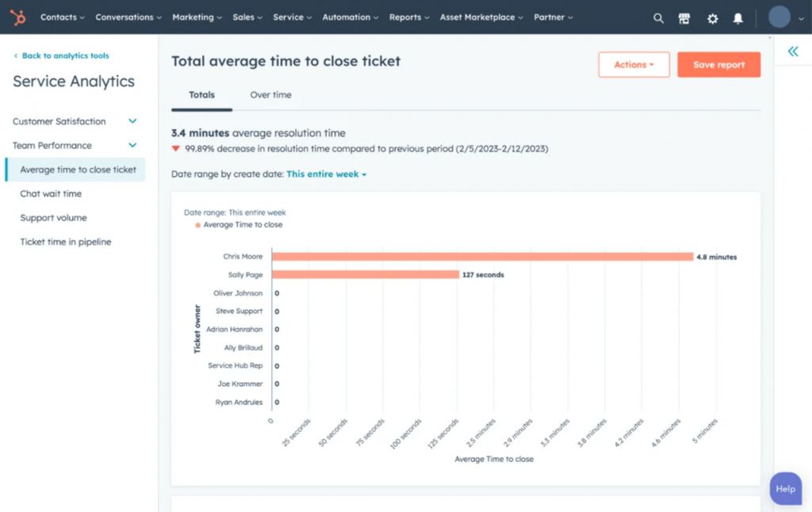This screenshot has height=512, width=812.
Task: Open the Help widget
Action: [x=785, y=489]
